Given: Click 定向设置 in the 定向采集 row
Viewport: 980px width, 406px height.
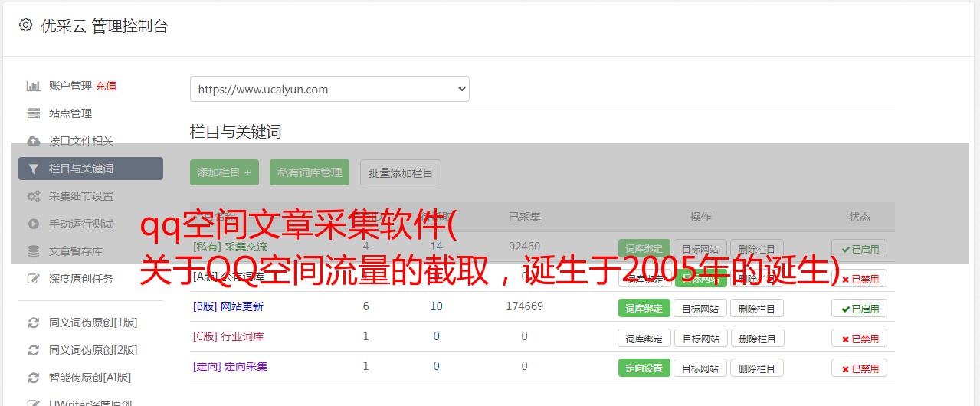Looking at the screenshot, I should point(644,368).
